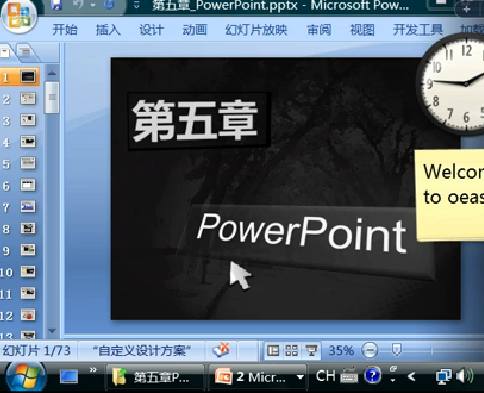
Task: Show hidden tray icons arrow
Action: pyautogui.click(x=412, y=377)
